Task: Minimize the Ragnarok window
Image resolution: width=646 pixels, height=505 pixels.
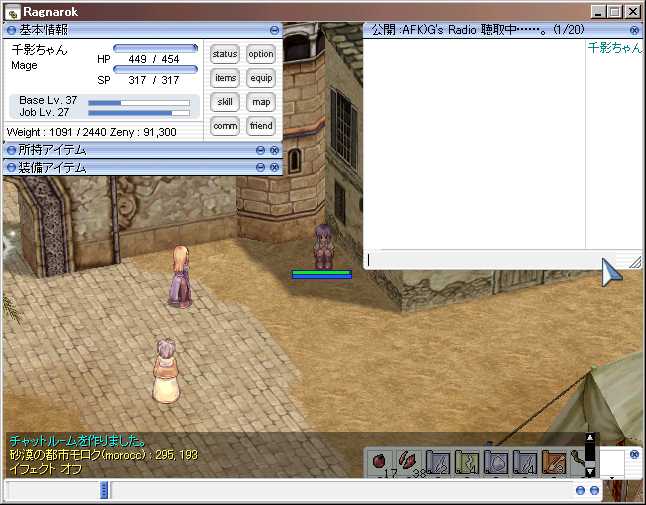Action: click(598, 12)
